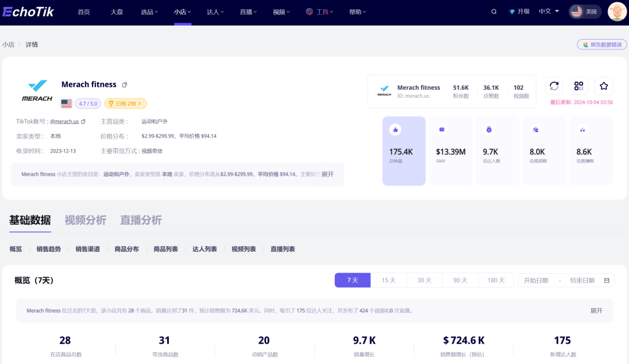
Task: Click small Merach logo in account card
Action: [384, 91]
